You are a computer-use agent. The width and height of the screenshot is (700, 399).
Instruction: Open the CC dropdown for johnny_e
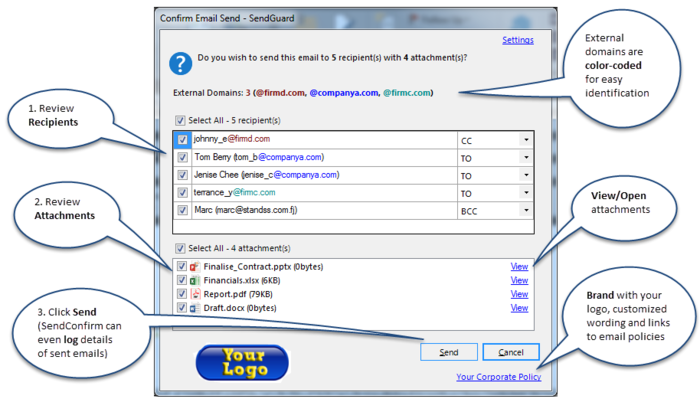pos(526,140)
